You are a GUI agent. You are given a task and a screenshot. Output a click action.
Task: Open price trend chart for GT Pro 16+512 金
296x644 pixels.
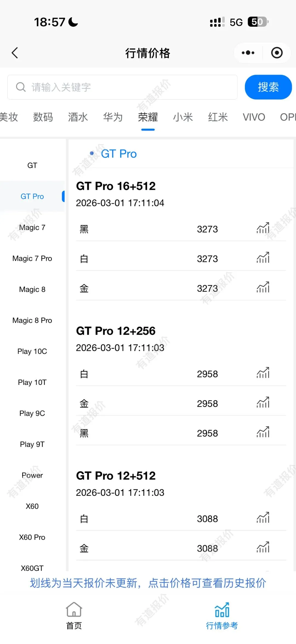[x=263, y=288]
